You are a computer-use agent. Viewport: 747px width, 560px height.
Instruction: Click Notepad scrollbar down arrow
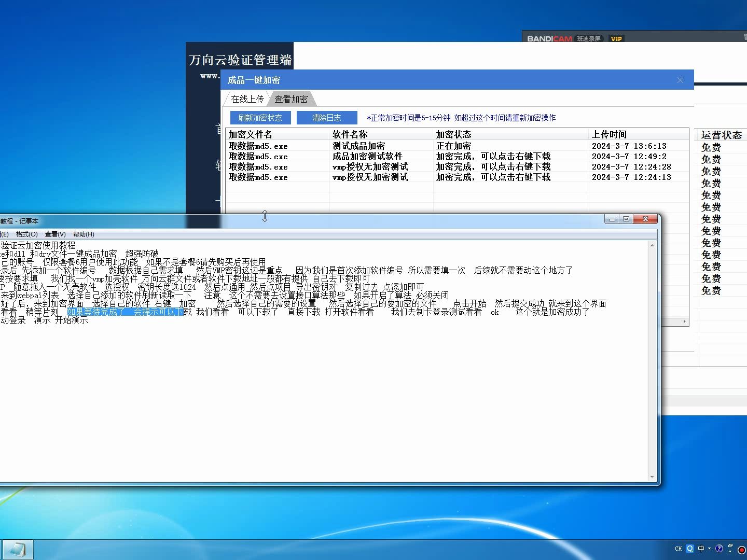(x=652, y=477)
